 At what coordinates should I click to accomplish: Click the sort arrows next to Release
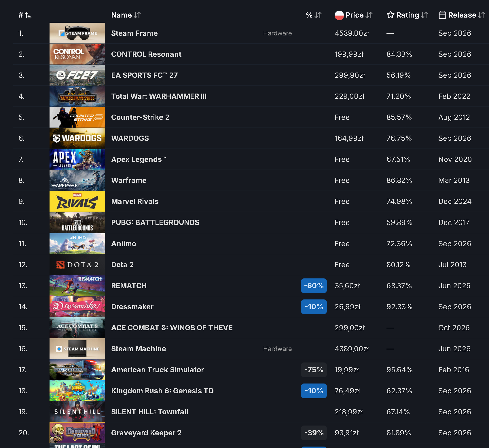click(482, 15)
